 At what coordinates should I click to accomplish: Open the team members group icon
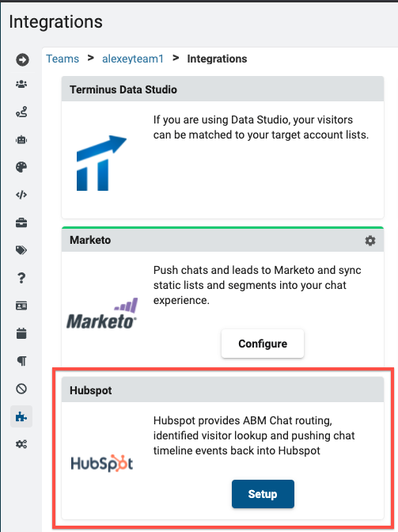(x=21, y=84)
